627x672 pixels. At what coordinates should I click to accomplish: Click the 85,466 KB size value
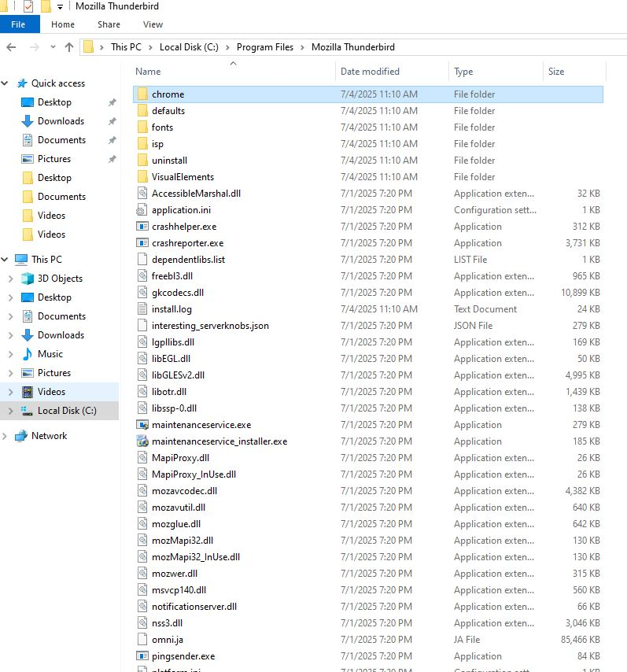click(x=581, y=640)
